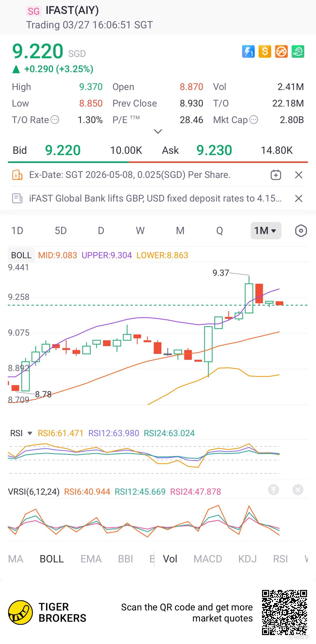Select the D daily chart tab

click(x=101, y=231)
